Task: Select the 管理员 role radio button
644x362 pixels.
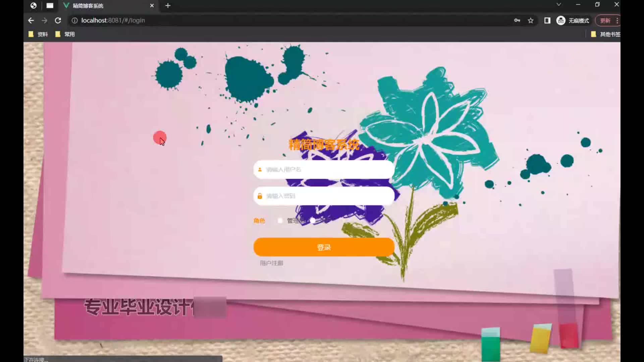Action: (x=280, y=221)
